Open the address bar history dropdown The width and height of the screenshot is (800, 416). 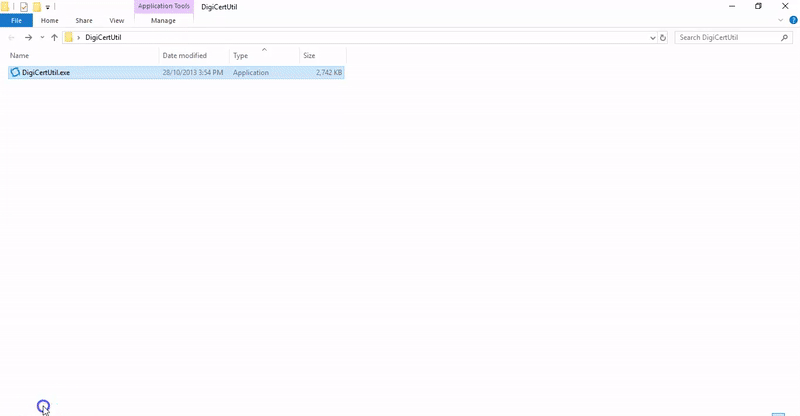tap(653, 38)
